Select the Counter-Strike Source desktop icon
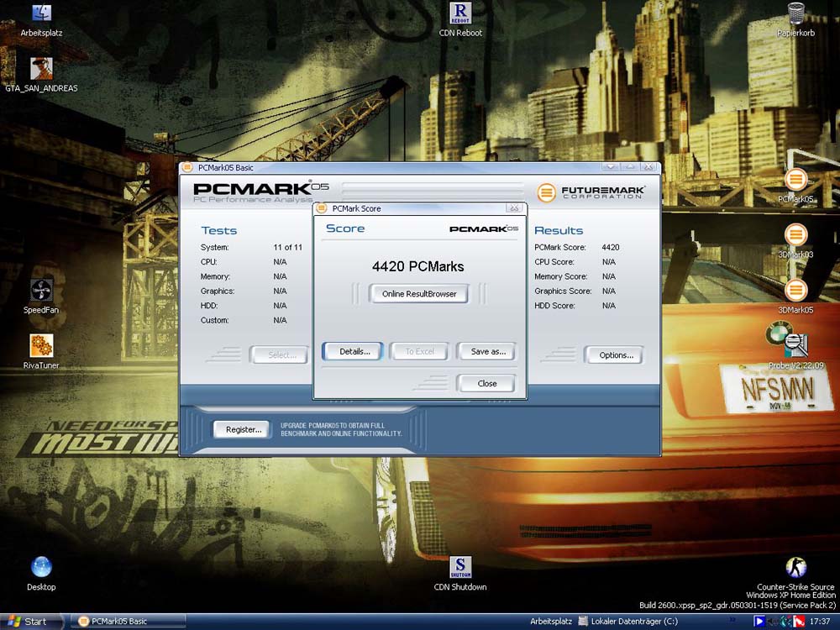 [x=795, y=573]
